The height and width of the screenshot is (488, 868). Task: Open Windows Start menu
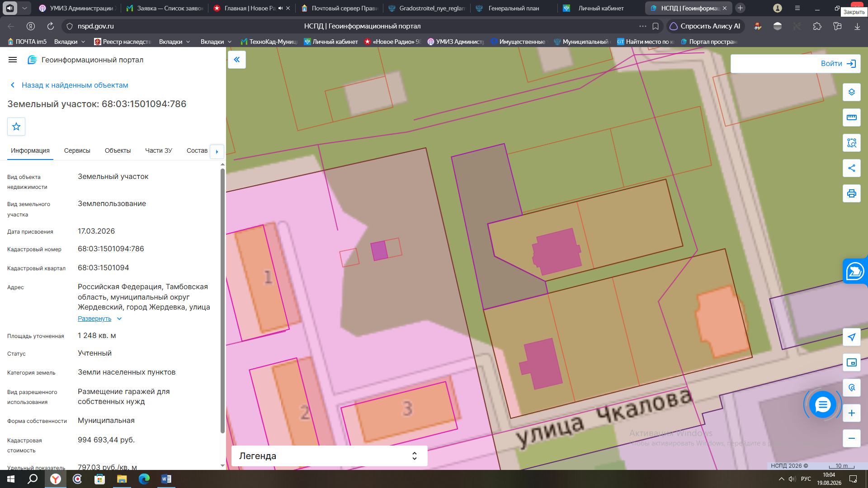coord(11,479)
